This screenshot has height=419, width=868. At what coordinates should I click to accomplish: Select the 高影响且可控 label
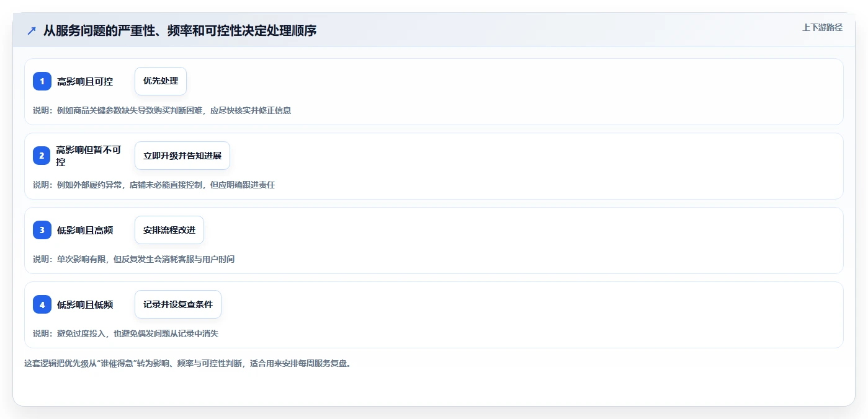[x=85, y=81]
